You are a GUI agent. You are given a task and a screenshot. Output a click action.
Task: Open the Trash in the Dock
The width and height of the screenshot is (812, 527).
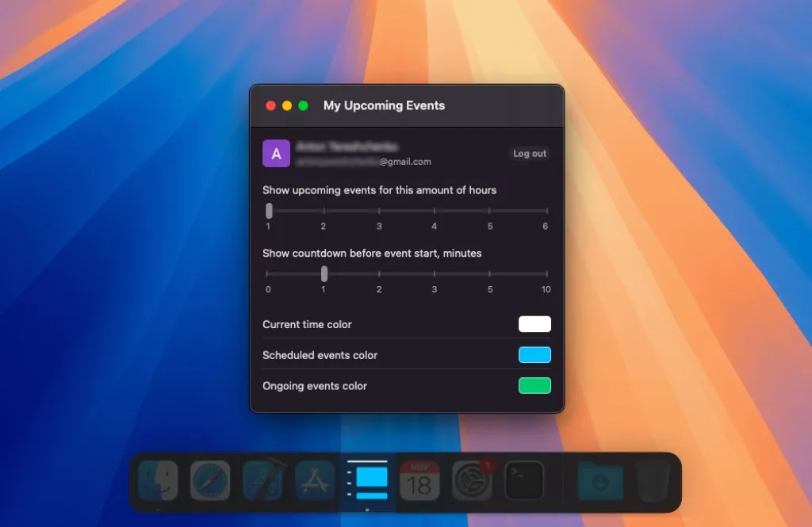[x=653, y=481]
